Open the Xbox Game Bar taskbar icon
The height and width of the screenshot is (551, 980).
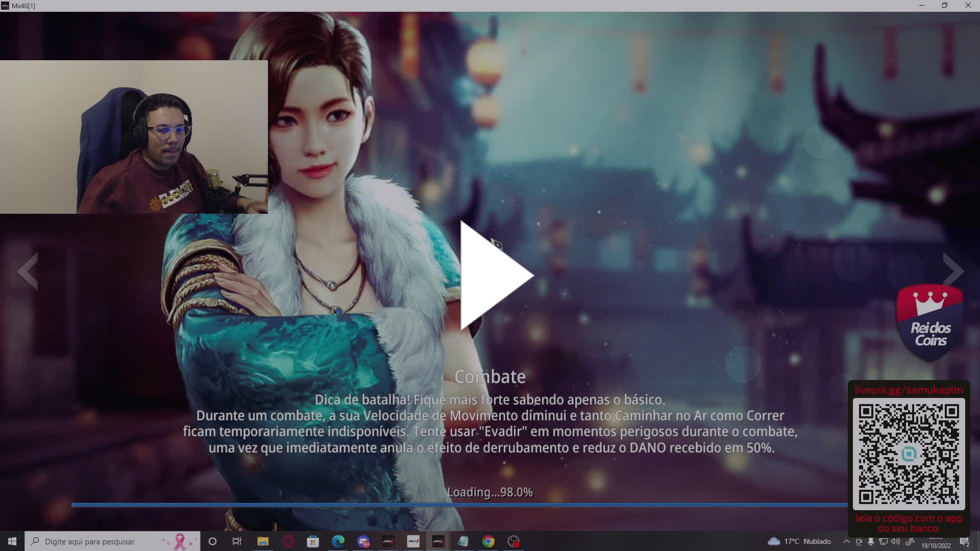pos(364,541)
